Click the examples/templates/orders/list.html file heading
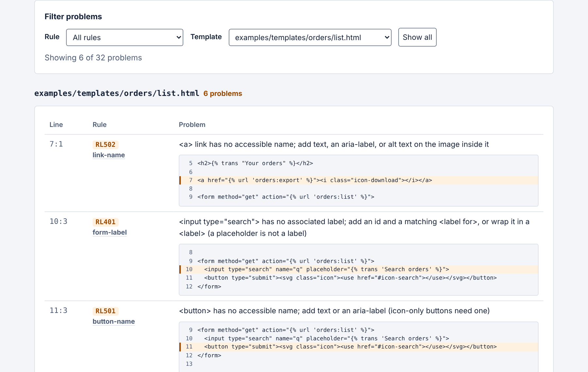588x372 pixels. tap(117, 93)
